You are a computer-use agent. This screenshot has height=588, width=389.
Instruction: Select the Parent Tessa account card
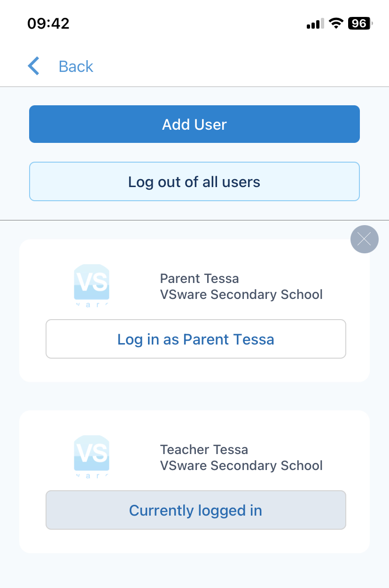tap(194, 310)
